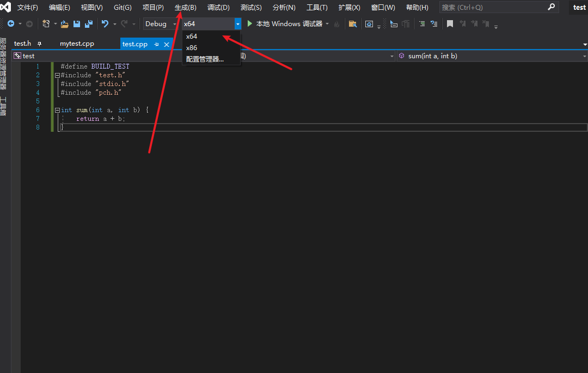Toggle a bookmark with the bookmark icon
Image resolution: width=588 pixels, height=373 pixels.
(x=450, y=23)
